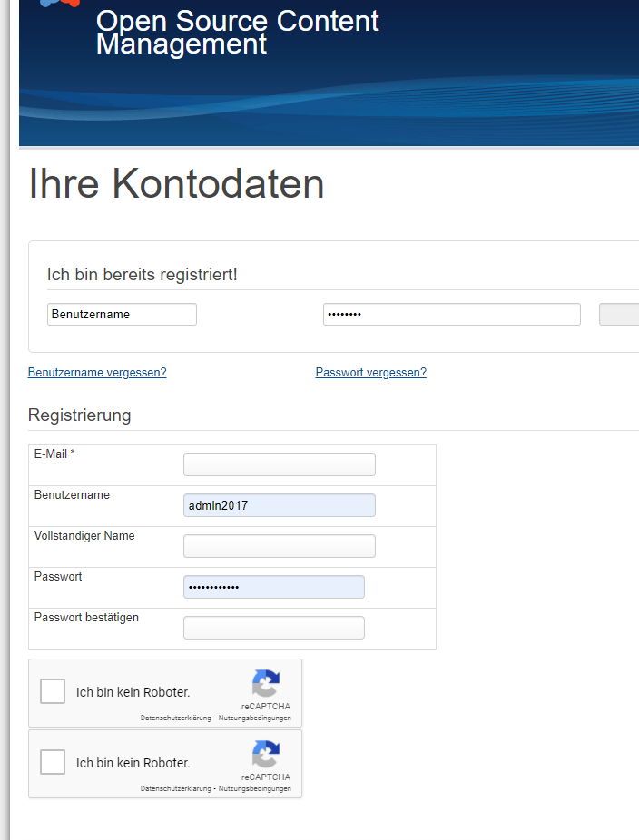The image size is (639, 840).
Task: Open the 'Passwort vergessen?' link
Action: pos(370,373)
